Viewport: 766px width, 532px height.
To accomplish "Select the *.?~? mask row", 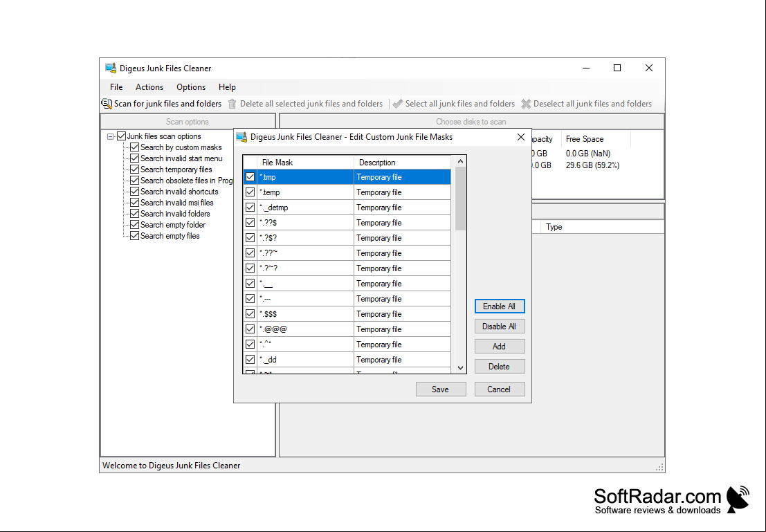I will (347, 268).
